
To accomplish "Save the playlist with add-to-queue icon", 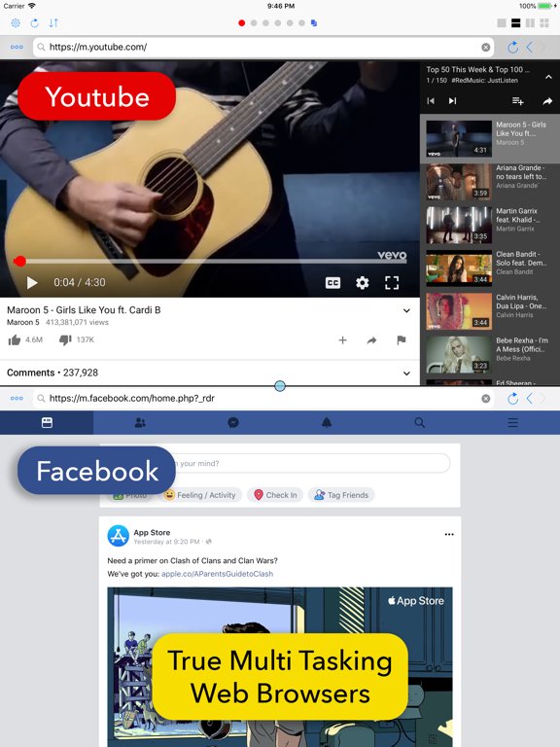I will tap(517, 101).
